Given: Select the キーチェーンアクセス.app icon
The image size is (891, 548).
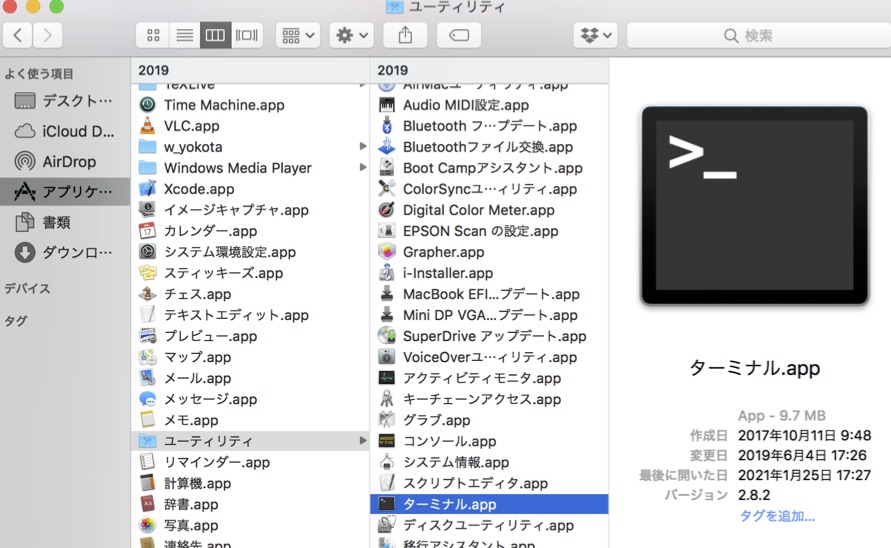Looking at the screenshot, I should click(386, 398).
